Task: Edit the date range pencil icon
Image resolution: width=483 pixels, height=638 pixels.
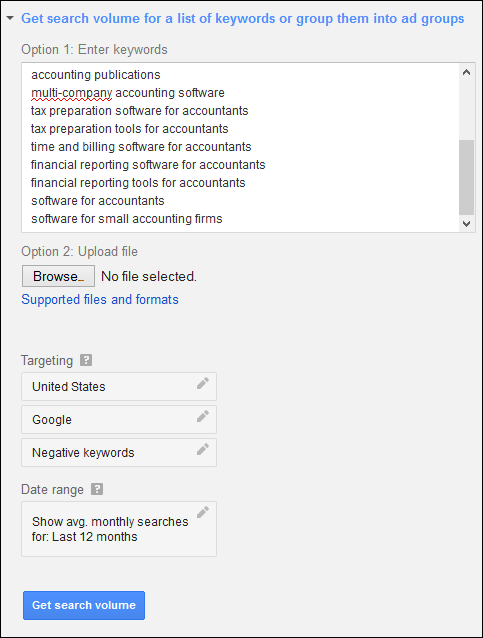Action: (x=203, y=512)
